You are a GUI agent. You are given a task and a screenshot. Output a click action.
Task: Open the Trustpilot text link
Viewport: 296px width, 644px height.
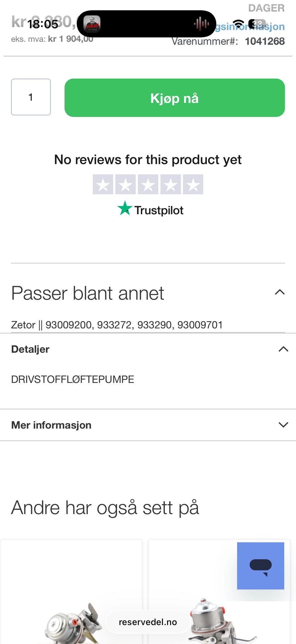coord(159,210)
